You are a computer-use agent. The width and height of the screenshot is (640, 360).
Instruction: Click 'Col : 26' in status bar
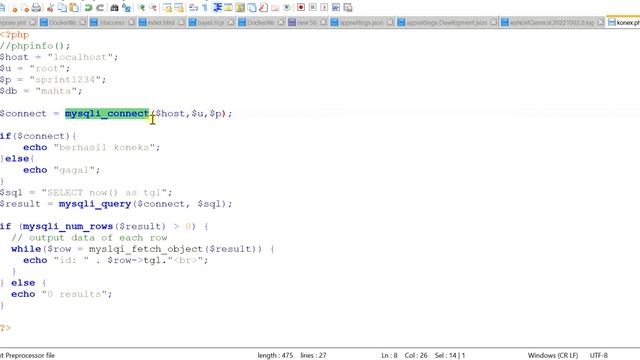[416, 356]
